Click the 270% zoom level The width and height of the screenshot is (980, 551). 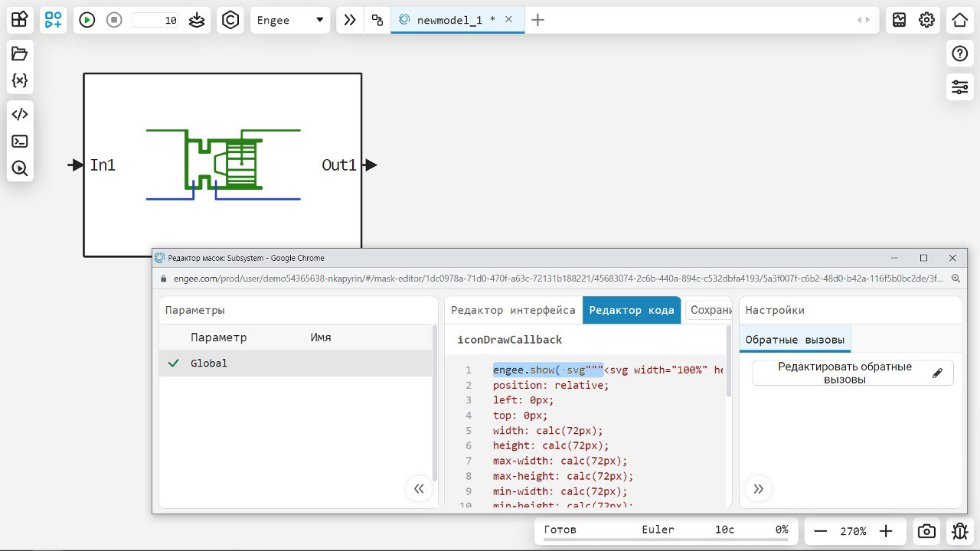853,531
